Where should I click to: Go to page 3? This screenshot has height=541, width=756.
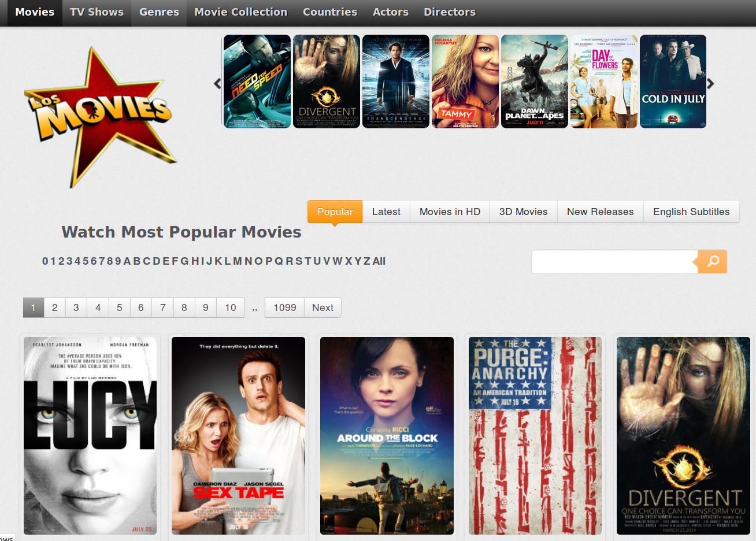[x=76, y=307]
